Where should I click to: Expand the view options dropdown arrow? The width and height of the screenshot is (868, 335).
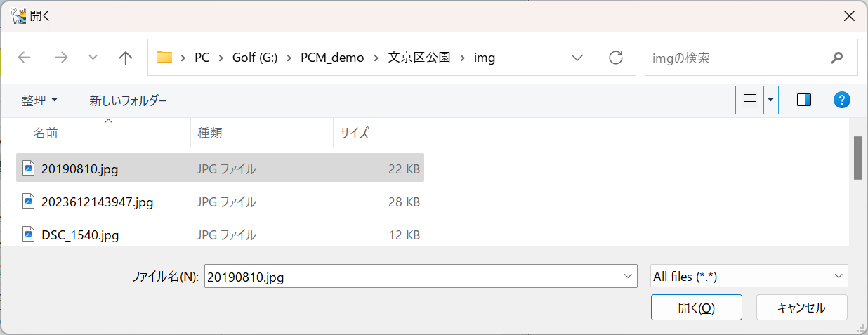pos(772,100)
